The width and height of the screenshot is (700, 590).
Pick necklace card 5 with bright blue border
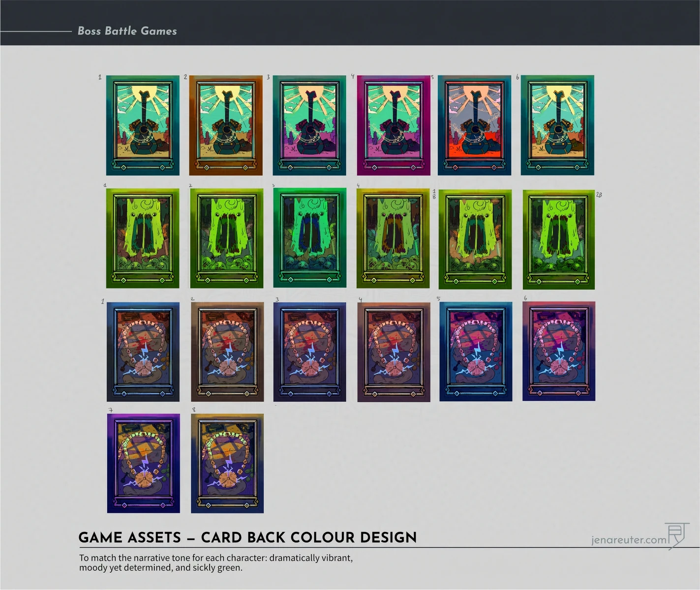click(x=476, y=352)
